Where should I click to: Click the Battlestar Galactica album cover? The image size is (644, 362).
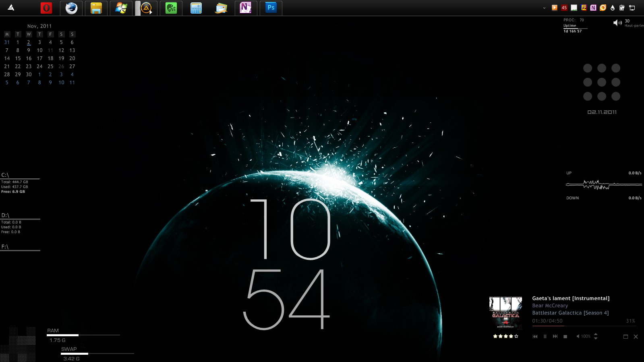pos(505,313)
